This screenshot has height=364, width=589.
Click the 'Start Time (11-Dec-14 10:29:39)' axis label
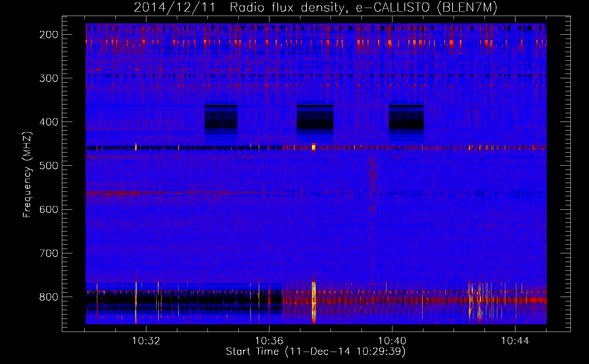(316, 352)
